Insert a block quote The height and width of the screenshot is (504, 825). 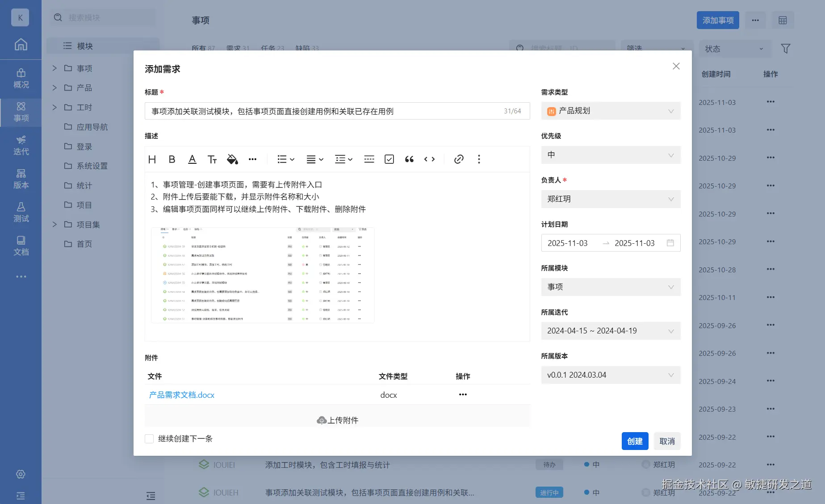click(409, 159)
